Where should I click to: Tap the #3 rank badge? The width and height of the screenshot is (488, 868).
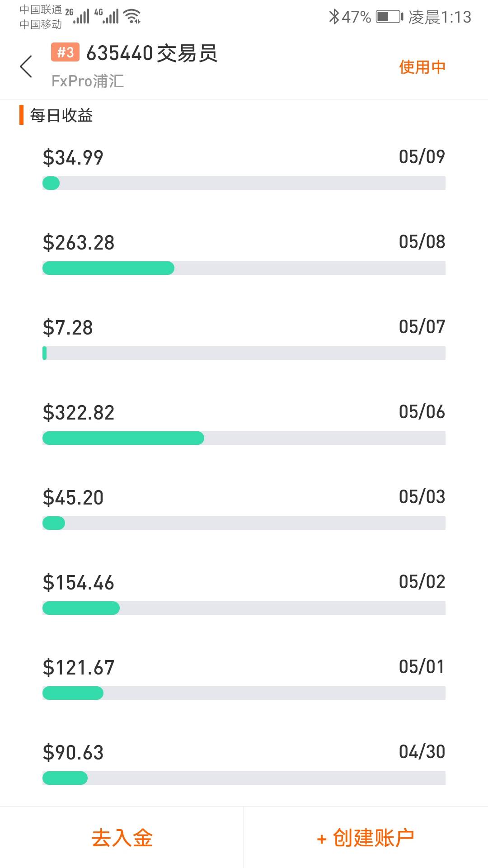pyautogui.click(x=65, y=52)
